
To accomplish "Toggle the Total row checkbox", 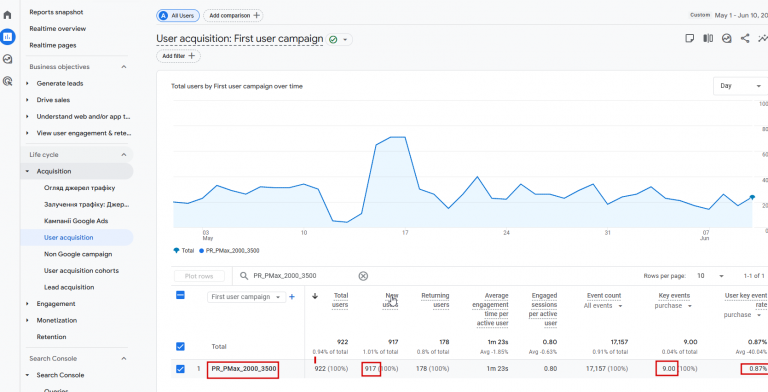I will coord(180,346).
